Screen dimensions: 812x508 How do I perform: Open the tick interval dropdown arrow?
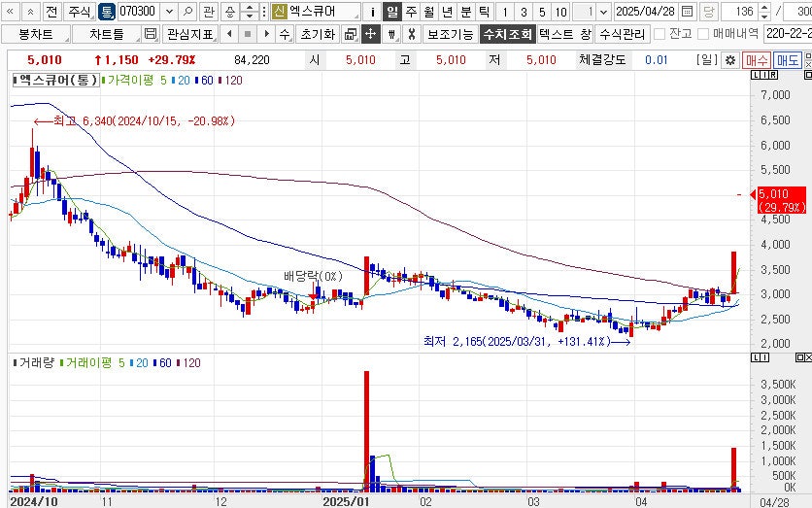click(x=604, y=12)
